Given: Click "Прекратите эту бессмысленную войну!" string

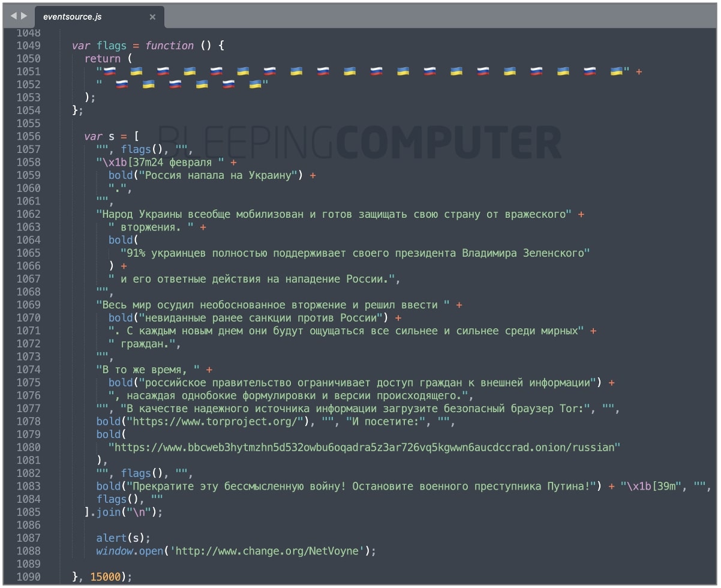Looking at the screenshot, I should click(361, 487).
